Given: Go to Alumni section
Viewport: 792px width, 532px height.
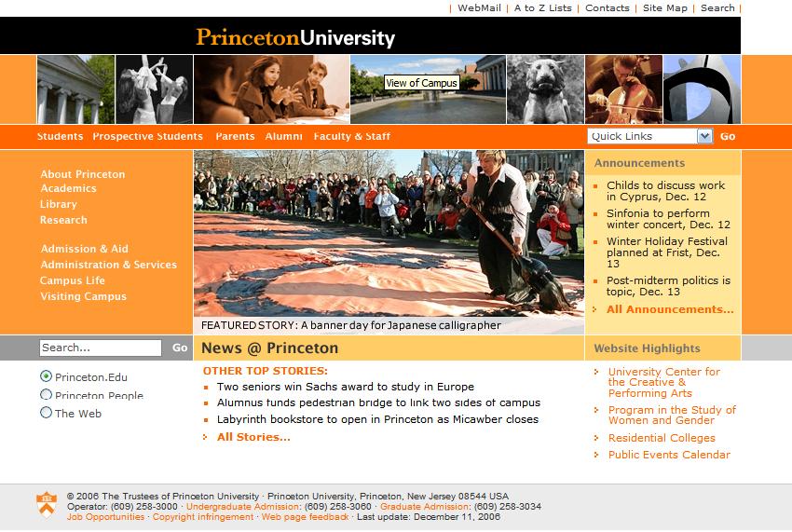Looking at the screenshot, I should (284, 136).
